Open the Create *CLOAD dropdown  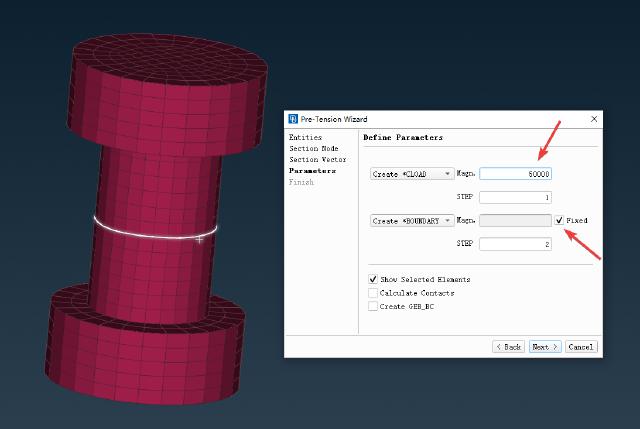[x=412, y=174]
